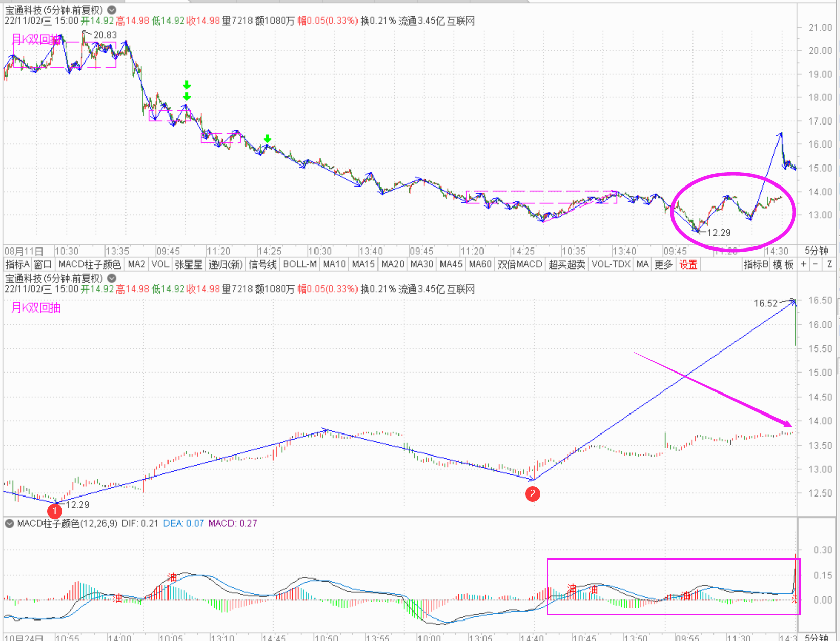This screenshot has height=641, width=840.
Task: Click the plus zoom-in button in indicator bar
Action: click(x=803, y=264)
